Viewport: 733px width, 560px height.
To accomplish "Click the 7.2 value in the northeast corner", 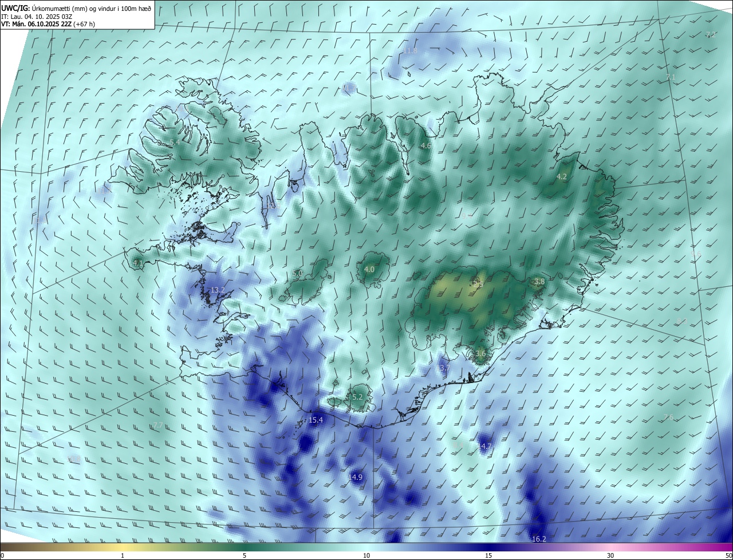I will tap(711, 34).
